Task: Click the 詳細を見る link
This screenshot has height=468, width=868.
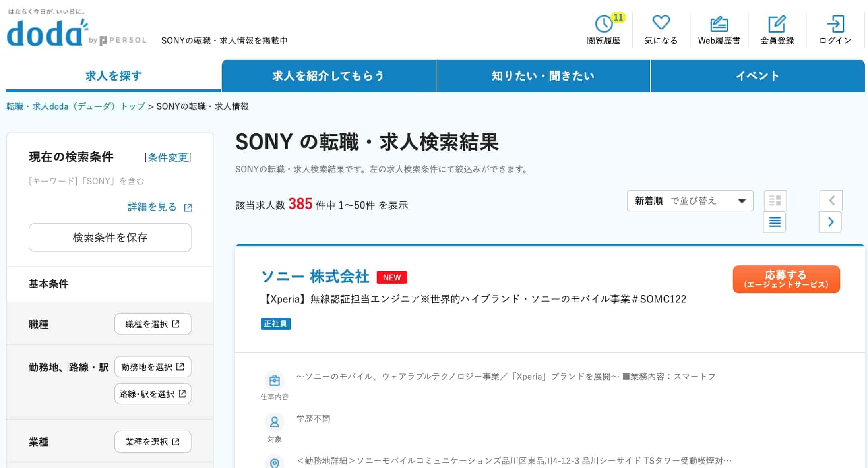Action: pyautogui.click(x=152, y=207)
